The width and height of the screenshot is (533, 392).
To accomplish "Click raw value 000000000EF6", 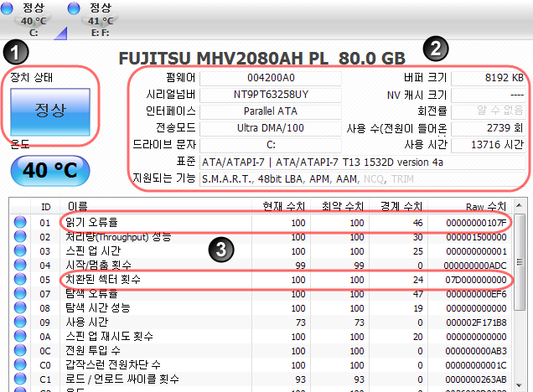I will (476, 294).
